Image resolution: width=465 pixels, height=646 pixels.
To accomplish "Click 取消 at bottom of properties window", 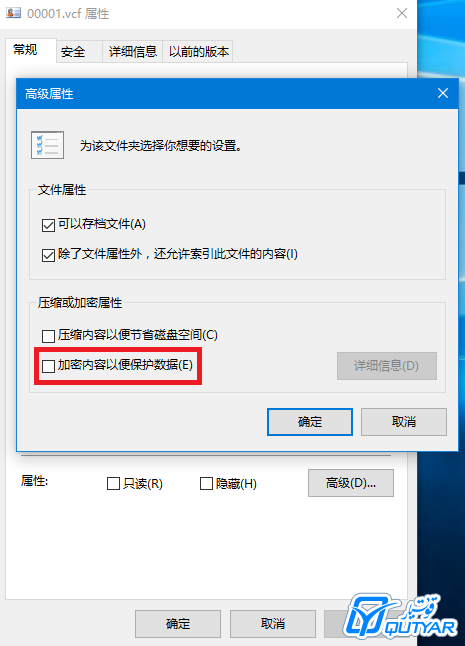I will click(x=273, y=624).
